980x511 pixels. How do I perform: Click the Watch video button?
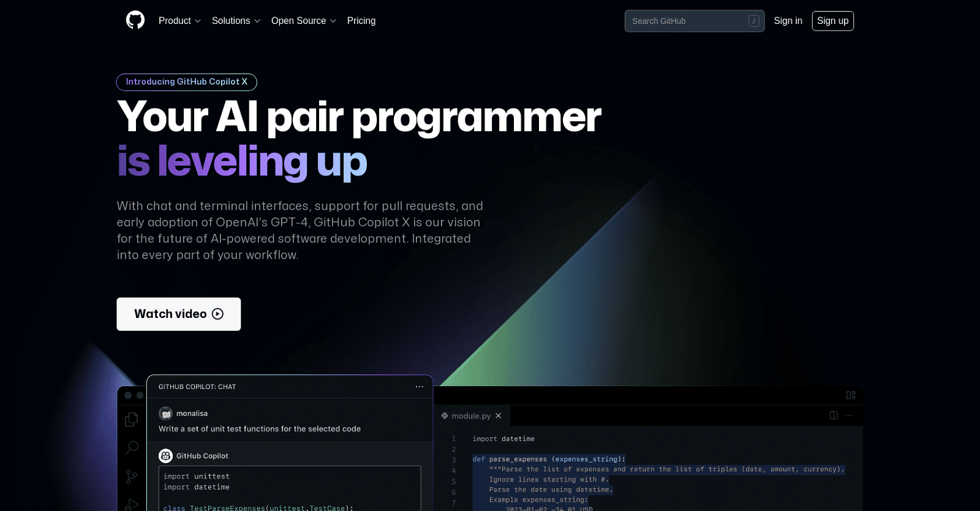coord(179,314)
